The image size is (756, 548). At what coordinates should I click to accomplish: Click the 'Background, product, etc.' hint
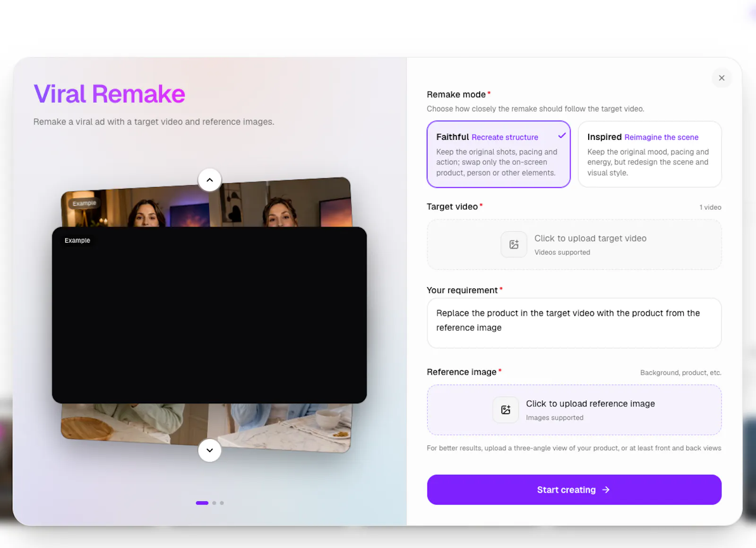pyautogui.click(x=680, y=373)
